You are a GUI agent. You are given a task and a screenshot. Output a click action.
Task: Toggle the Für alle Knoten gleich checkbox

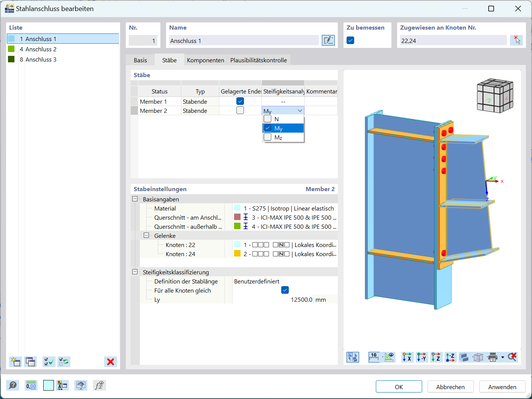pyautogui.click(x=285, y=290)
